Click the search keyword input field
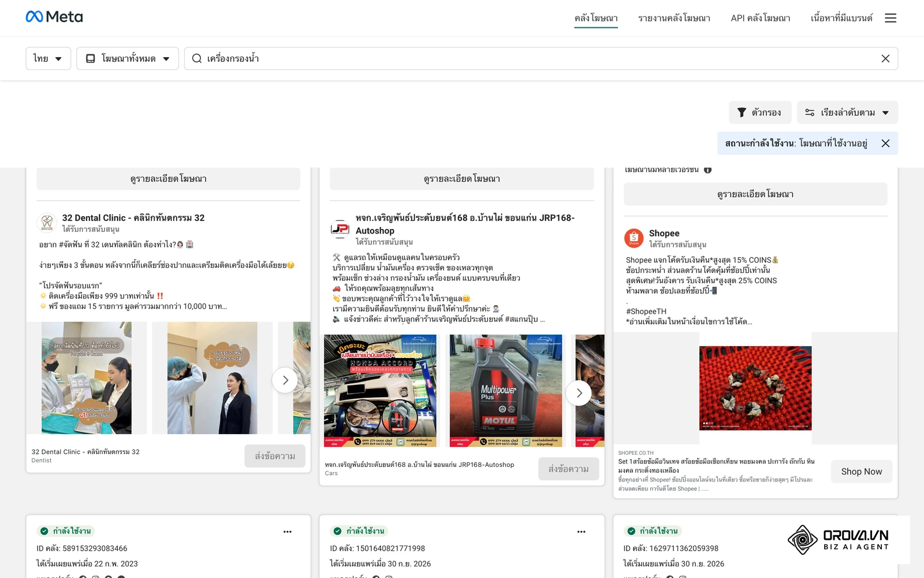This screenshot has height=578, width=924. coord(541,58)
